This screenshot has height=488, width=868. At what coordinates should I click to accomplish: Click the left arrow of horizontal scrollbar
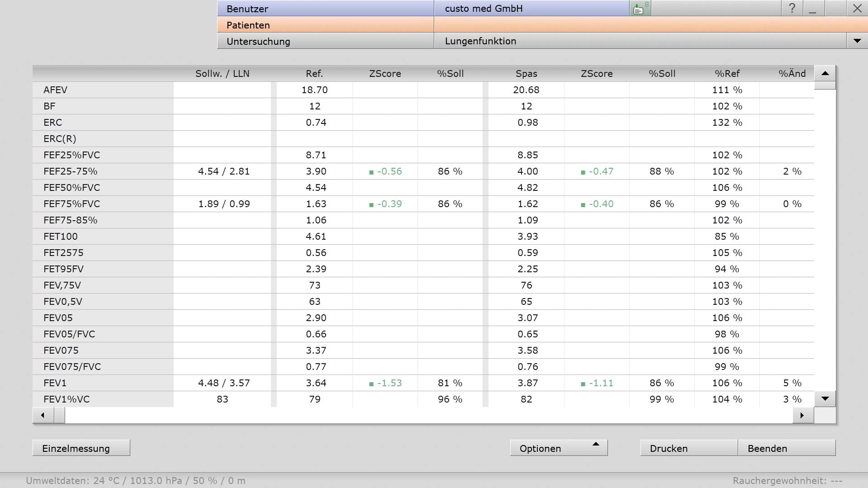43,415
